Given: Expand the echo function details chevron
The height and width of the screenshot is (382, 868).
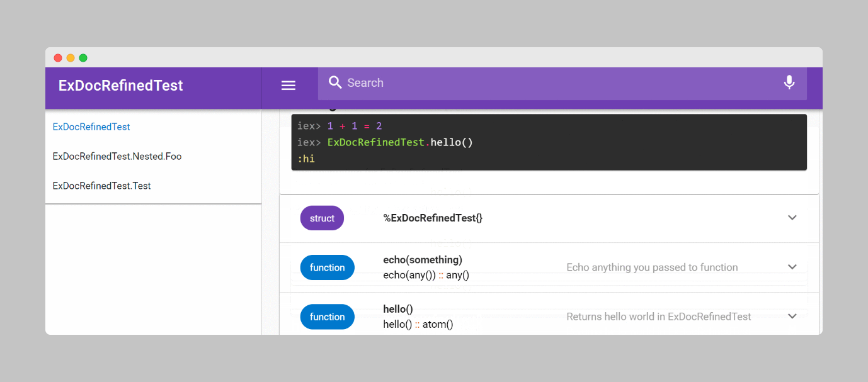Looking at the screenshot, I should pos(792,267).
